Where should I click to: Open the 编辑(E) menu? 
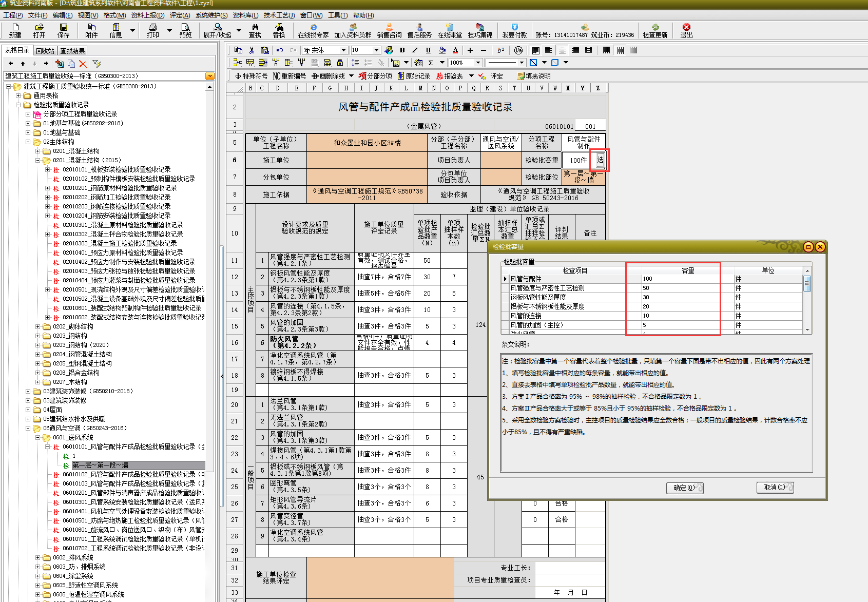click(63, 15)
